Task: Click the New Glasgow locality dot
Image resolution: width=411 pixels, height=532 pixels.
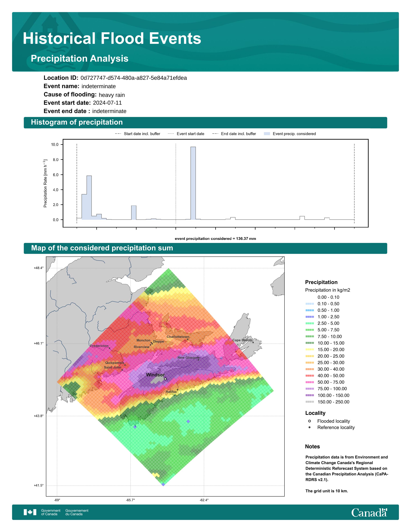Action: 198,360
